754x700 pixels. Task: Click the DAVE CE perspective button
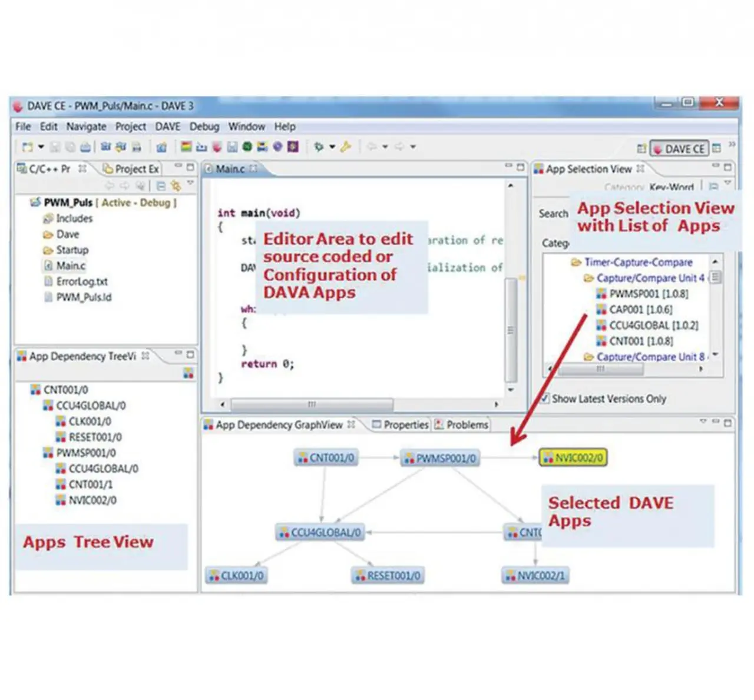point(679,149)
